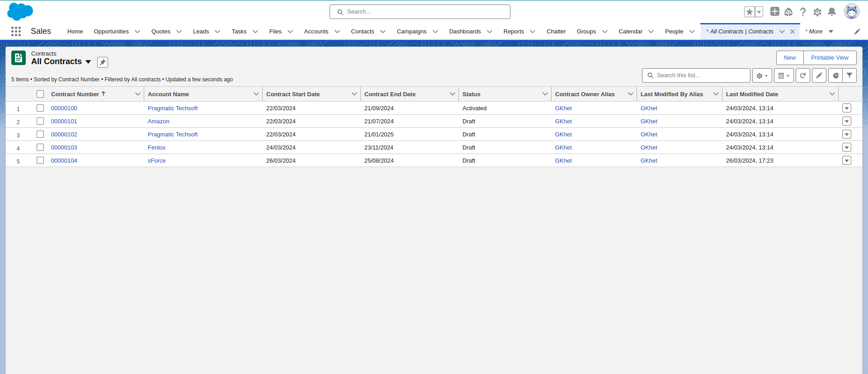868x374 pixels.
Task: Expand Status column menu
Action: pos(545,94)
